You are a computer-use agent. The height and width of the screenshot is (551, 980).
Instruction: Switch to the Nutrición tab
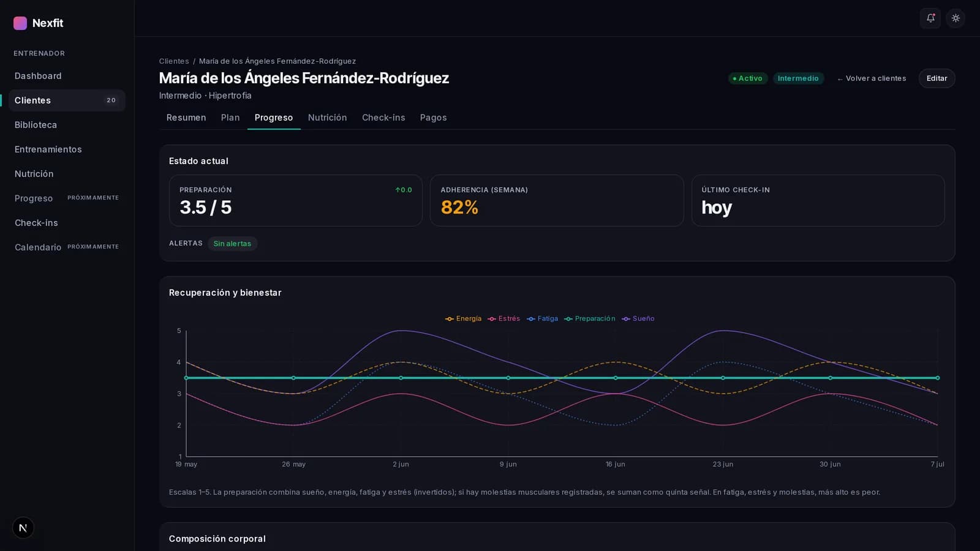tap(327, 118)
